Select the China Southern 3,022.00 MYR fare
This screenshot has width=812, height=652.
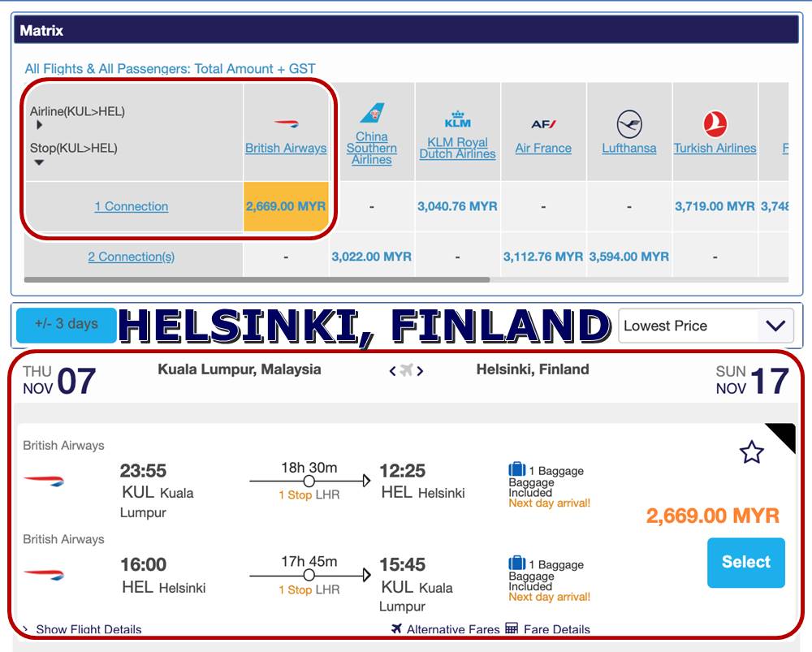(x=372, y=257)
